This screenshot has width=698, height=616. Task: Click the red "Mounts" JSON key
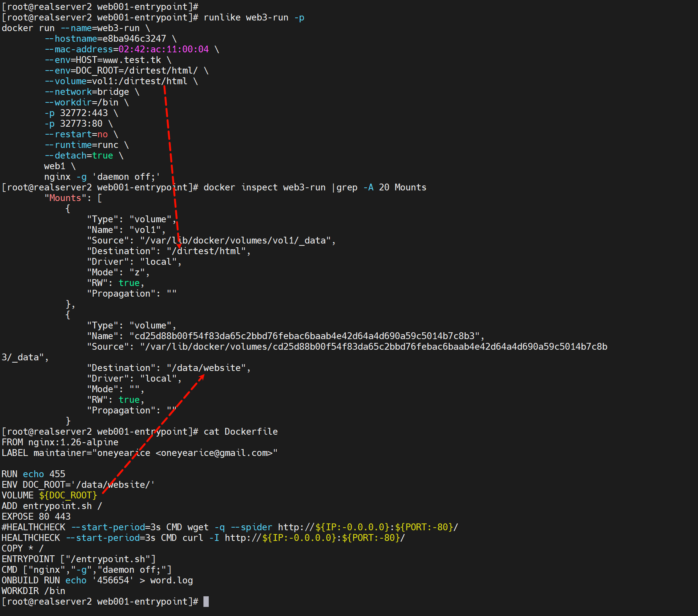point(65,198)
